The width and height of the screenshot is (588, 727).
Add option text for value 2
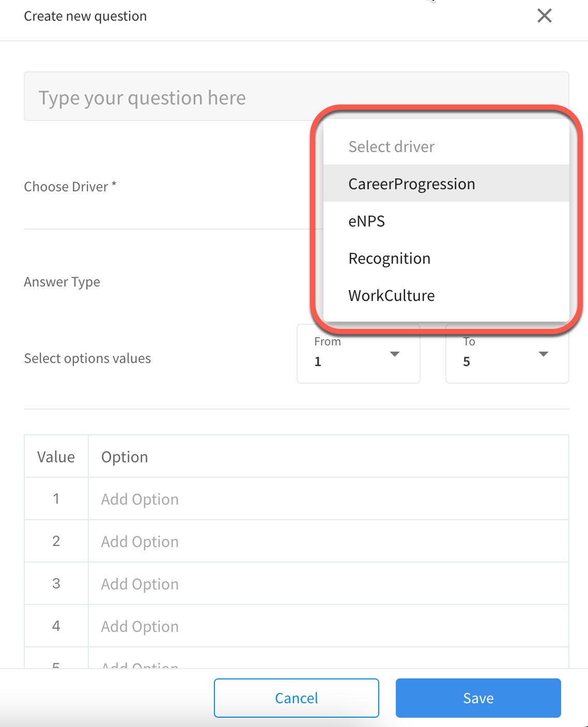pyautogui.click(x=329, y=541)
